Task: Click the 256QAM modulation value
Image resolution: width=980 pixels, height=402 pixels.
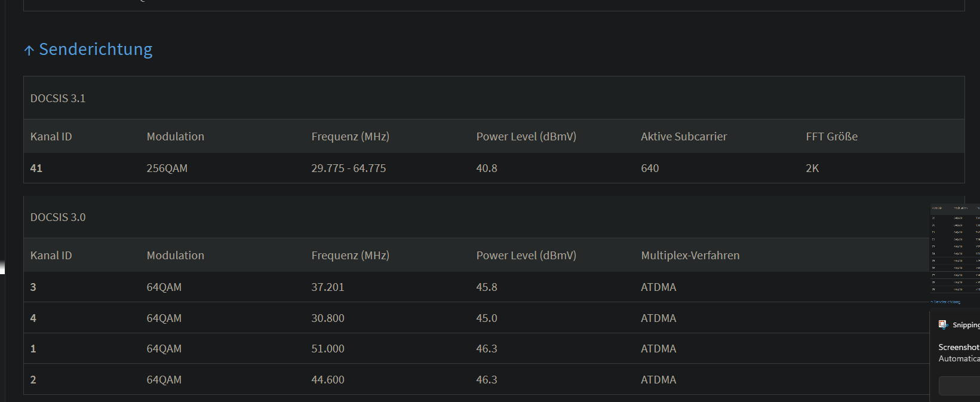Action: coord(167,168)
